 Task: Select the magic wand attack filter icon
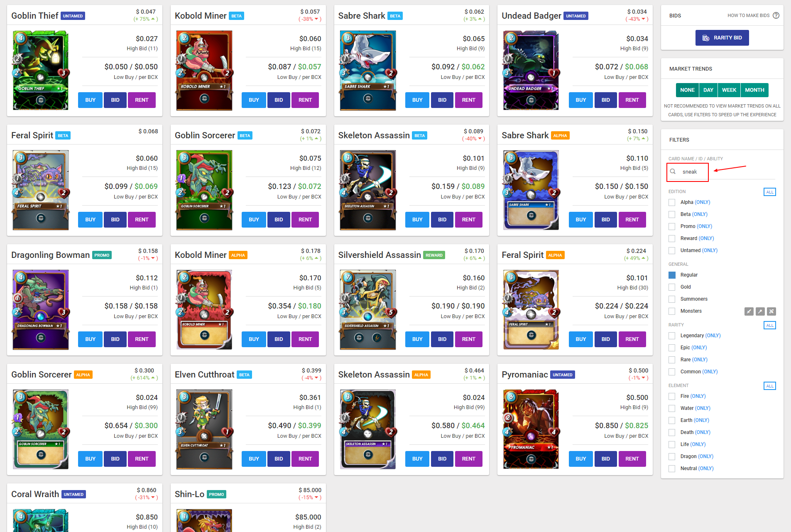pyautogui.click(x=760, y=311)
